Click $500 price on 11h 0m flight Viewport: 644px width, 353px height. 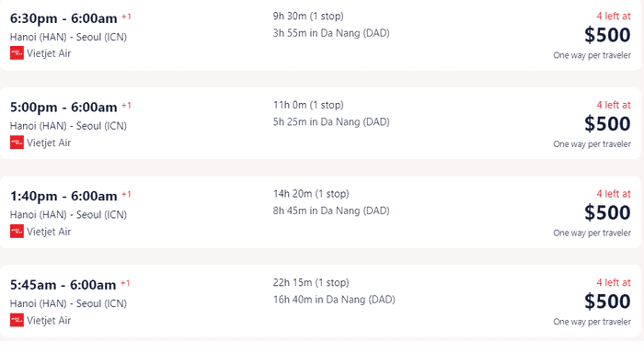coord(607,124)
